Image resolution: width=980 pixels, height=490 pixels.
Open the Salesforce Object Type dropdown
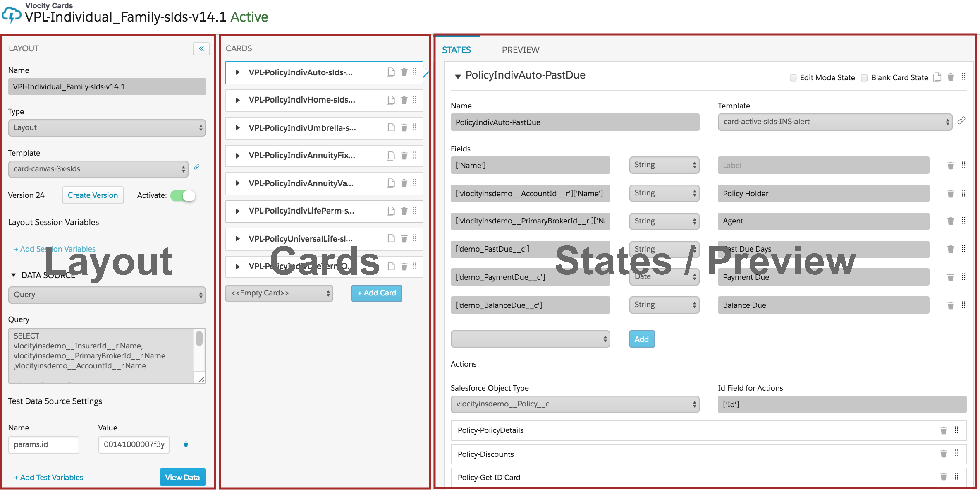pyautogui.click(x=575, y=404)
